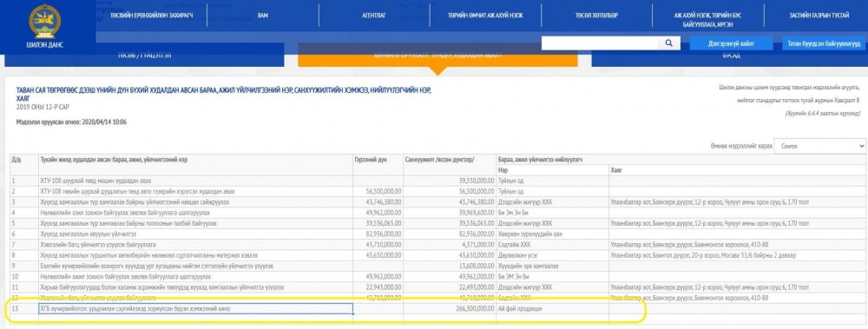Click the Шилэн данс state emblem logo
This screenshot has height=329, width=868.
click(x=45, y=21)
